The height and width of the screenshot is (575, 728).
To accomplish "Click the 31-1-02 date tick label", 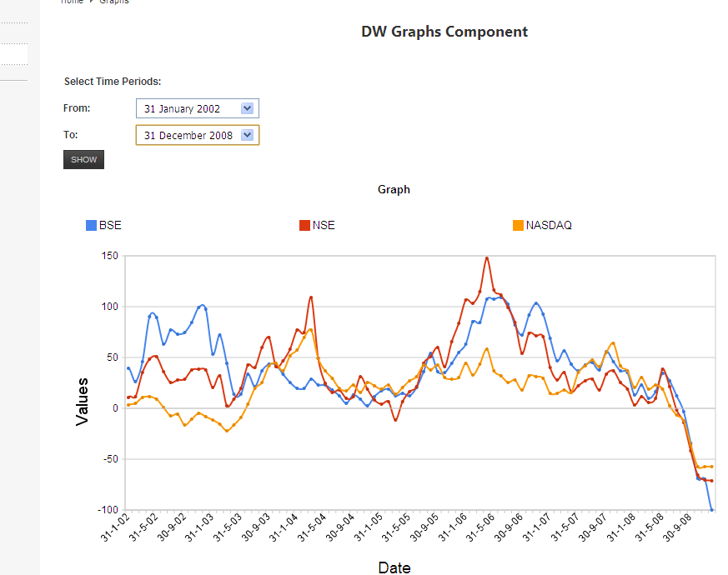I will [116, 527].
